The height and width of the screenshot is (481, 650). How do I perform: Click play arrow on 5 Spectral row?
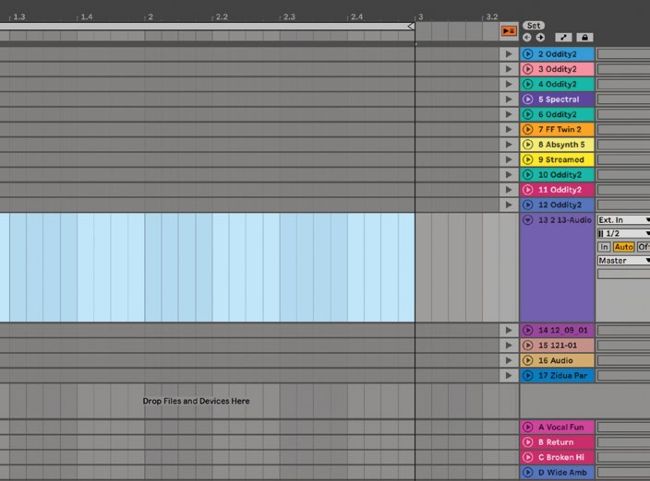click(x=509, y=100)
